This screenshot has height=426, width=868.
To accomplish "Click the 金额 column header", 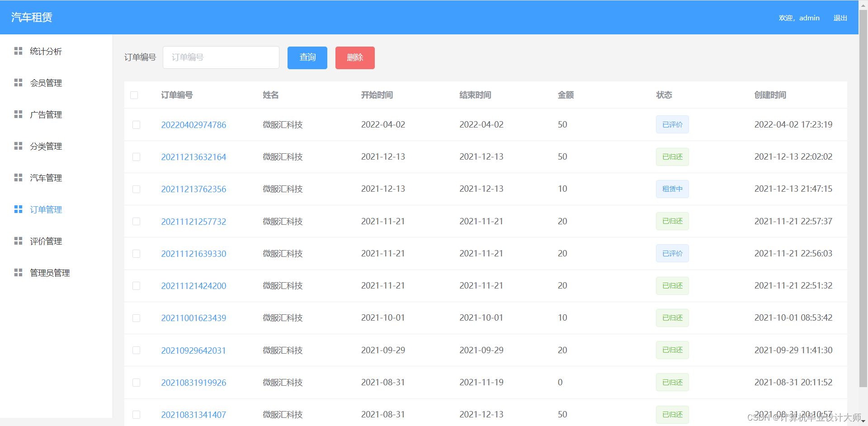I will click(566, 95).
